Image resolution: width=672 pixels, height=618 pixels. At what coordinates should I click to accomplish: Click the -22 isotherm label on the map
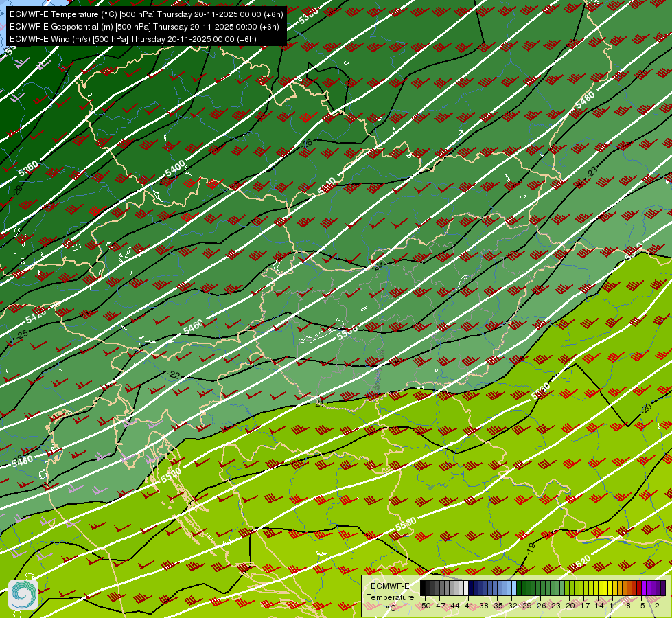tap(173, 375)
